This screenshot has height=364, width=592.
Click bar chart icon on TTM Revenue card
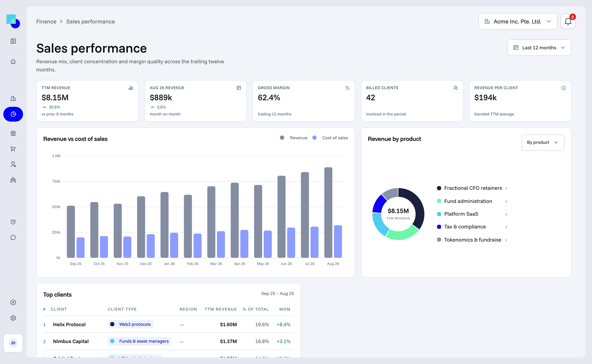pos(131,88)
